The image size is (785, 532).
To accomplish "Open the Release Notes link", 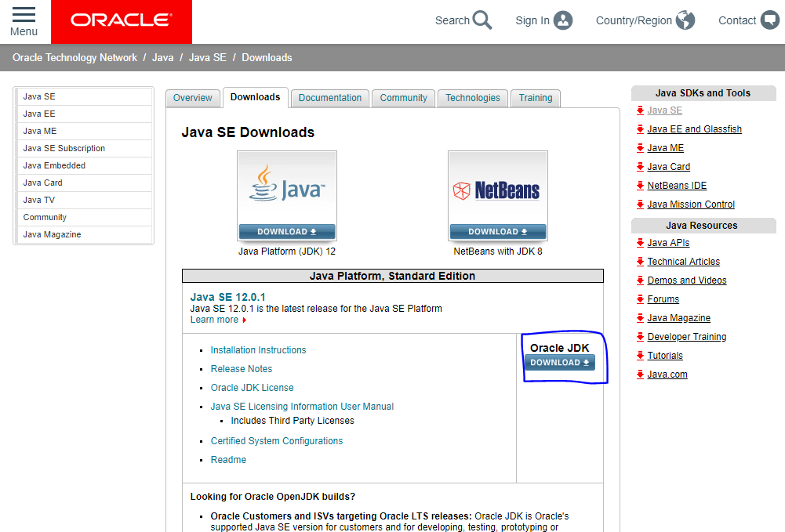I will tap(242, 369).
